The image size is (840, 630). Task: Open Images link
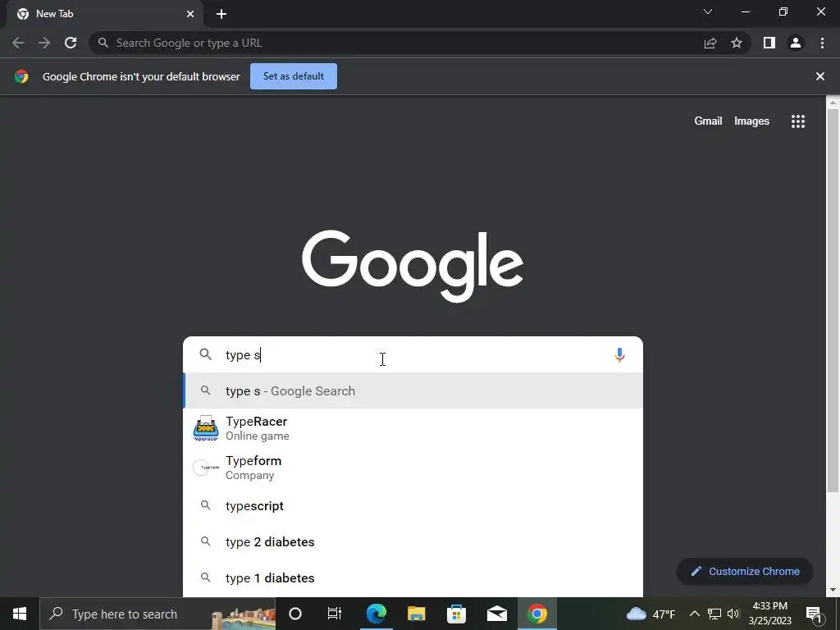[x=751, y=121]
